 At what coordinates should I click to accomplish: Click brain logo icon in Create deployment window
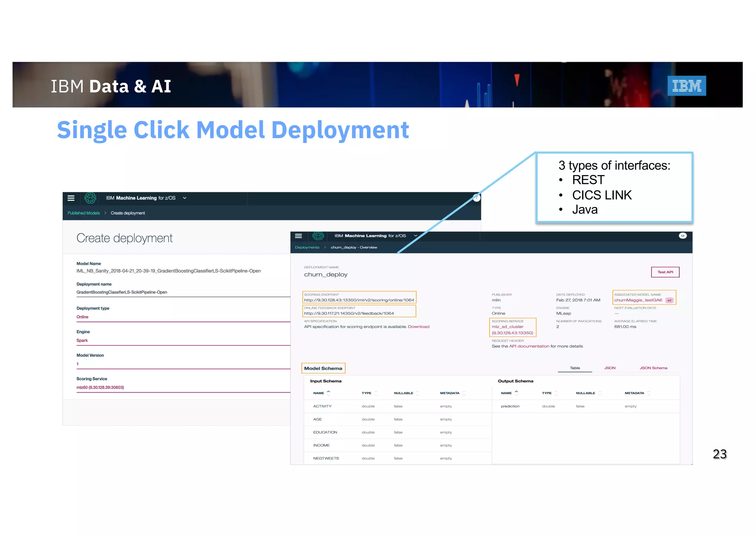pyautogui.click(x=90, y=198)
